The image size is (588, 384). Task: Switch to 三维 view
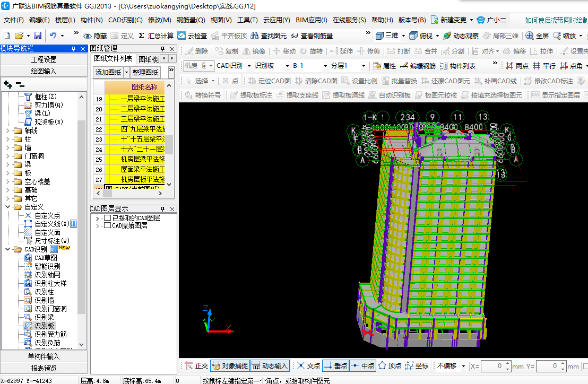(x=387, y=36)
